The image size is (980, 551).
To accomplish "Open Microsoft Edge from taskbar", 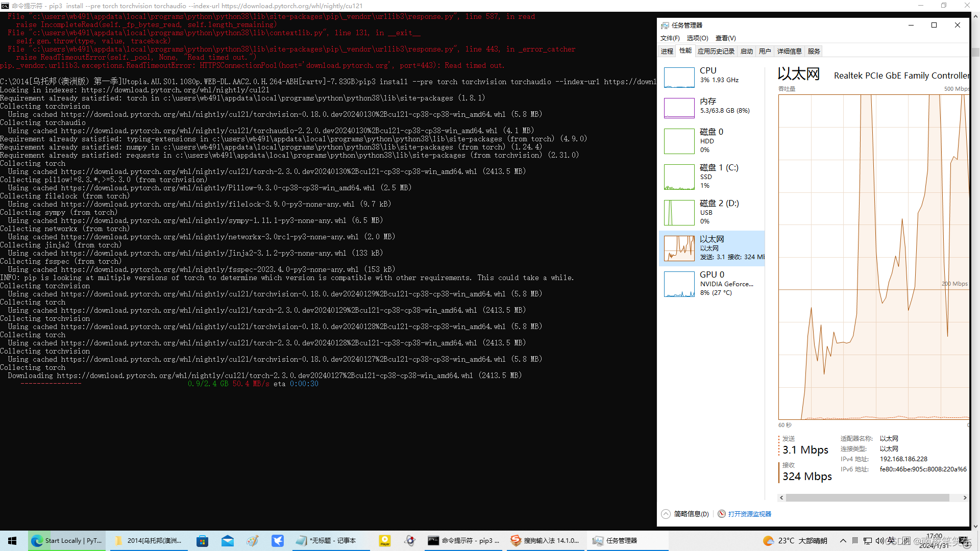I will click(37, 541).
